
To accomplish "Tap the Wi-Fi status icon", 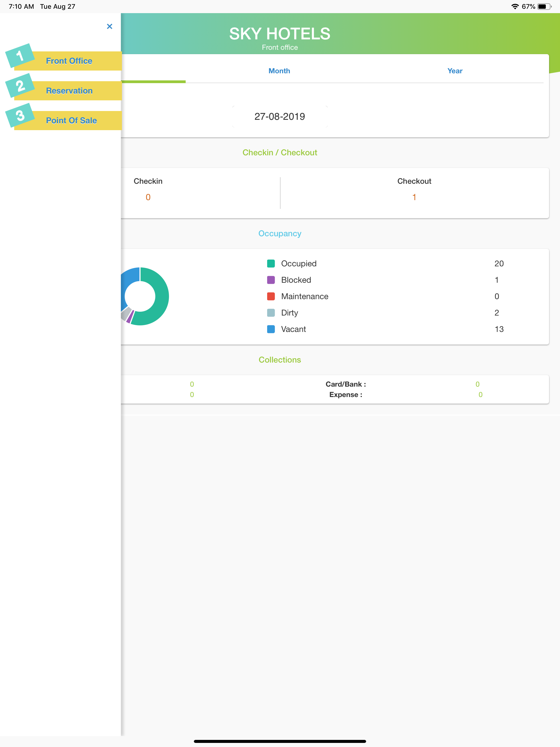I will pyautogui.click(x=515, y=6).
